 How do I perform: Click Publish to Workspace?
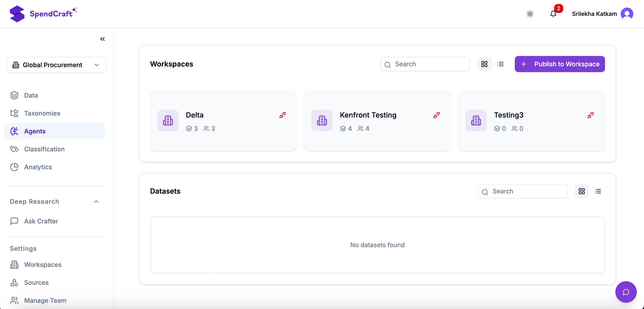click(x=560, y=64)
